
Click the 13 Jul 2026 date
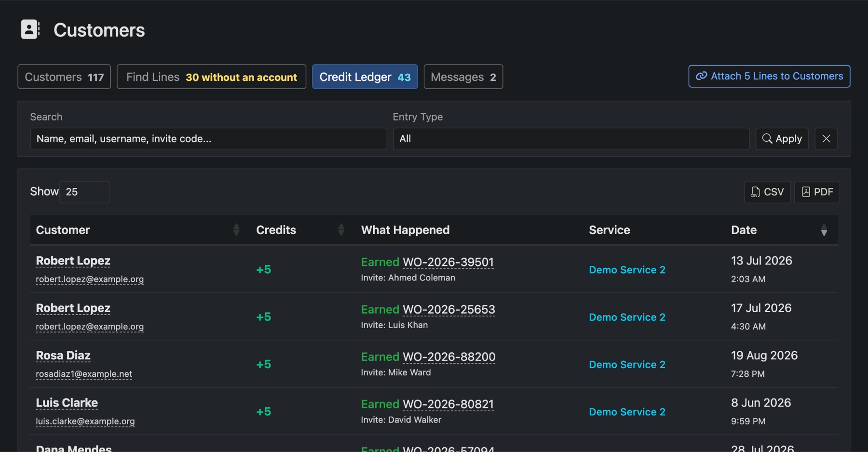point(761,261)
